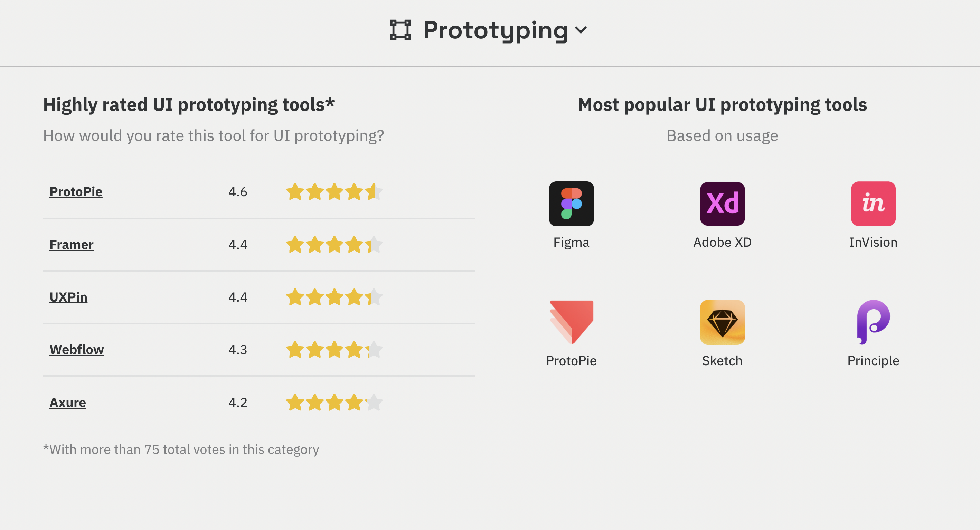Click the Adobe XD logo icon
The image size is (980, 530).
(722, 204)
